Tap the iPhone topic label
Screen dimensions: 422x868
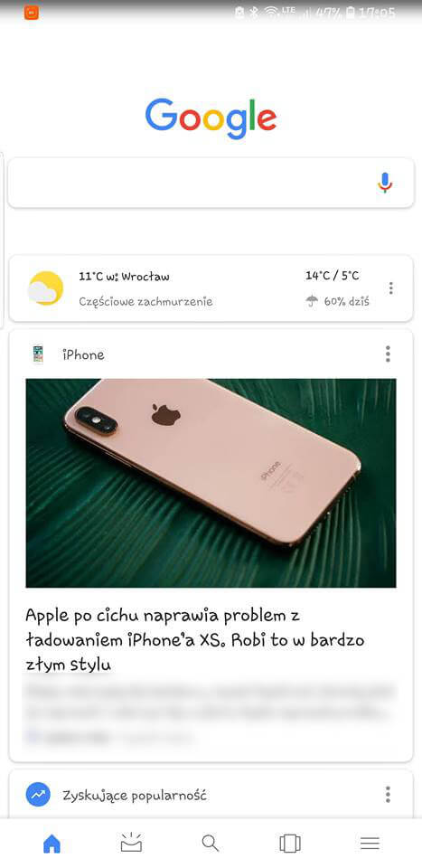(x=83, y=354)
